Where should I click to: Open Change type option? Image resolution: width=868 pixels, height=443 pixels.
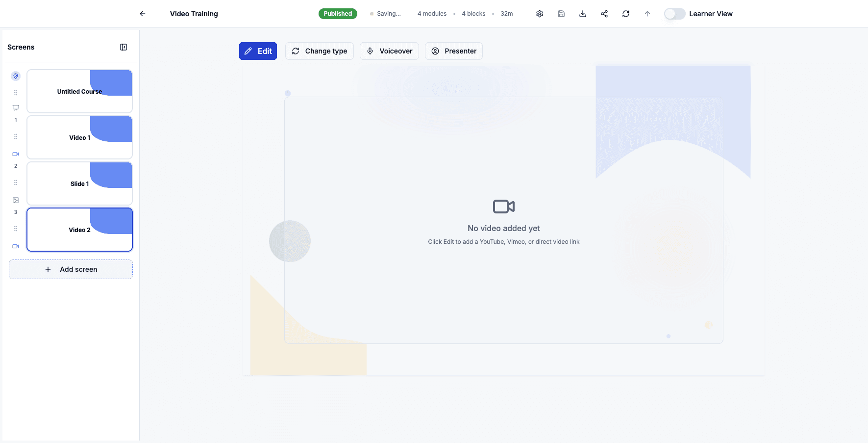[x=320, y=51]
